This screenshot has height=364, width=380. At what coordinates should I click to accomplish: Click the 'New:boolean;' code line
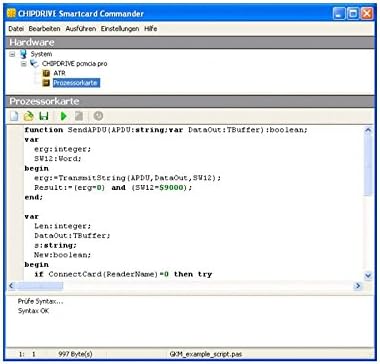click(62, 255)
